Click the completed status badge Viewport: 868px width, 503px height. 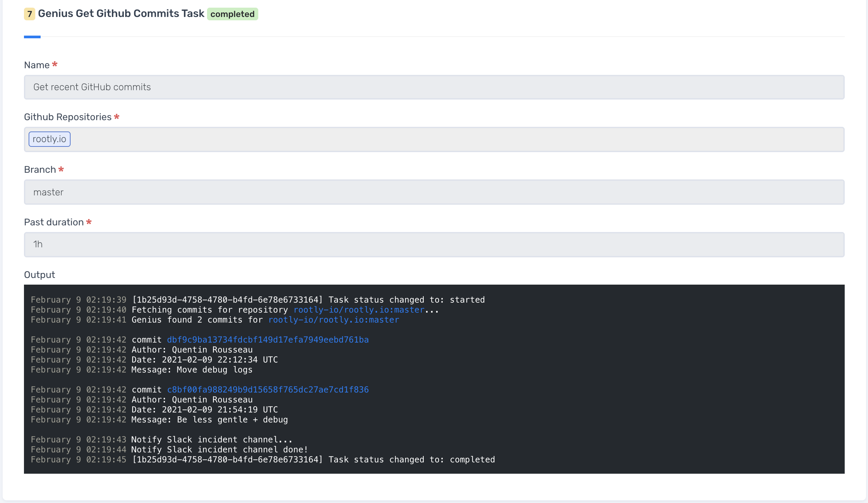click(x=233, y=14)
